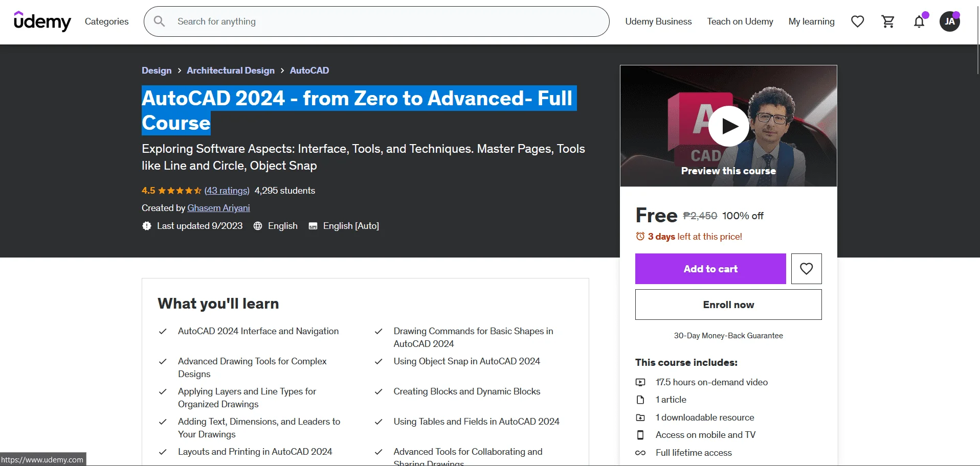Open the JA profile avatar
Viewport: 980px width, 466px height.
point(950,21)
